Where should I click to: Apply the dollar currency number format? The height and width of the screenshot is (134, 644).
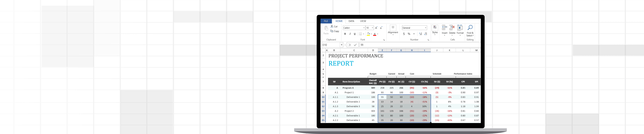(404, 34)
